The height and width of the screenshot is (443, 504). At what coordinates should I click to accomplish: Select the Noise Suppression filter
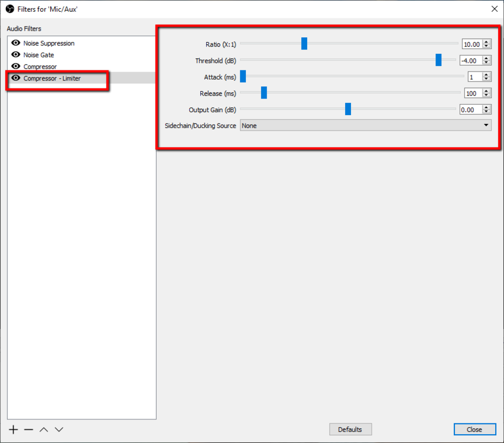[x=49, y=43]
